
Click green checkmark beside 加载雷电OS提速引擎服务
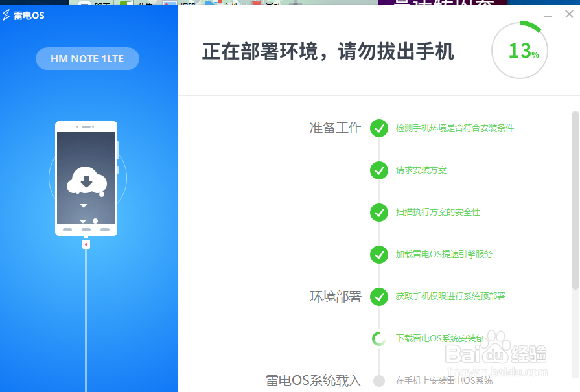(379, 255)
